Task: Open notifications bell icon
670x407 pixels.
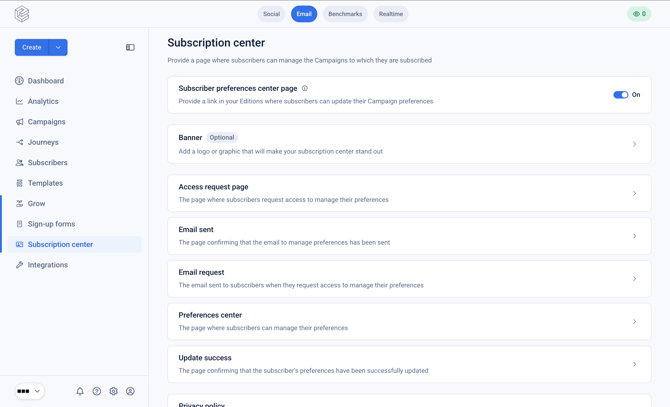Action: (80, 391)
